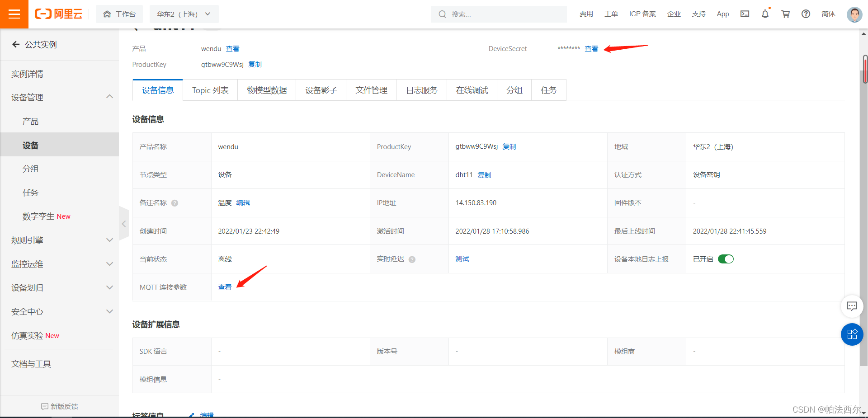Click the help icon next to 实时延迟
The image size is (868, 418).
tap(412, 259)
